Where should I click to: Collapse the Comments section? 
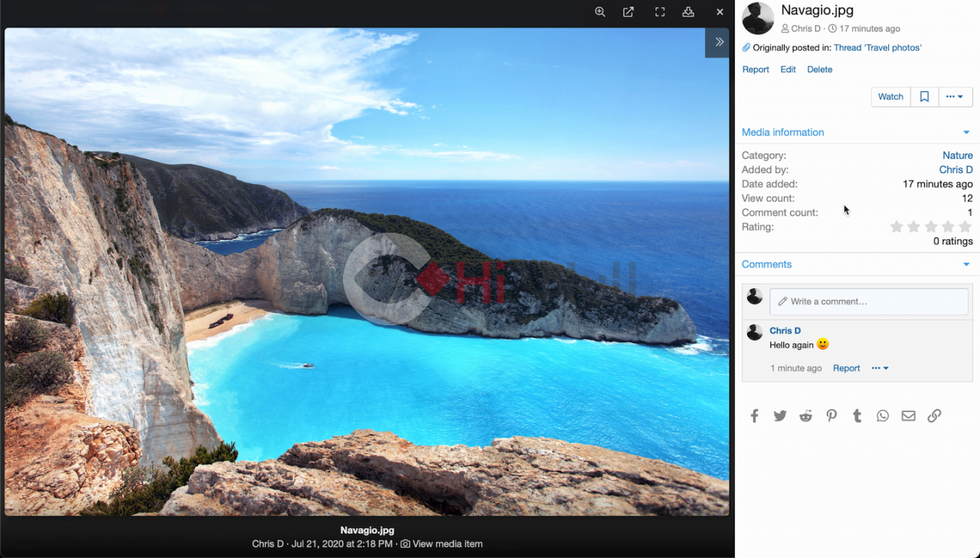pos(966,265)
